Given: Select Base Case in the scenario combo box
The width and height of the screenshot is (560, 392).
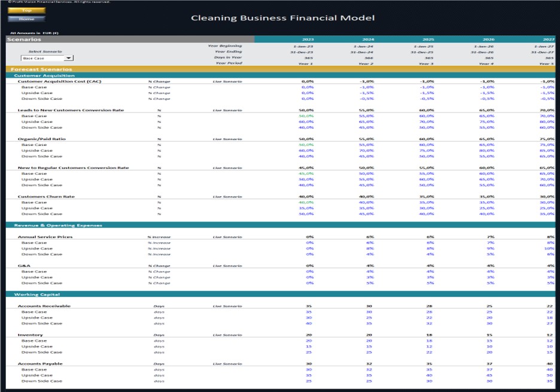Looking at the screenshot, I should coord(36,57).
